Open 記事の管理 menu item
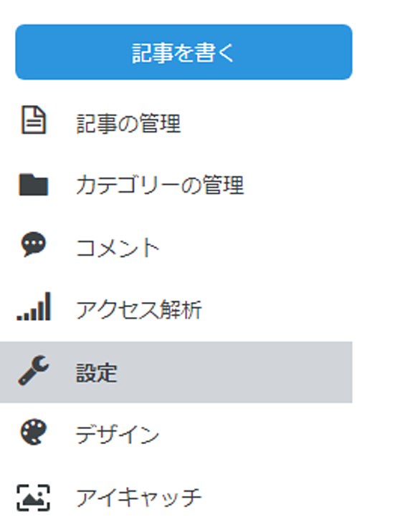Image resolution: width=420 pixels, height=532 pixels. point(128,123)
